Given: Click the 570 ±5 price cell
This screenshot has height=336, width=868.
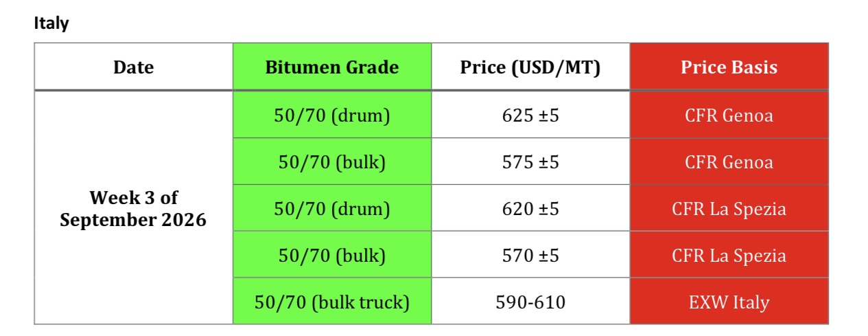Looking at the screenshot, I should coord(530,255).
